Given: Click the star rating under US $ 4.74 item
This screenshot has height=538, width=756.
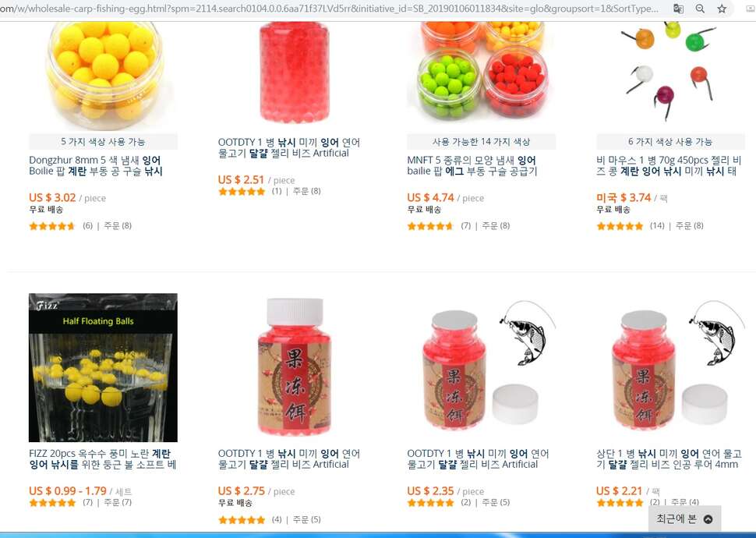Looking at the screenshot, I should [x=430, y=226].
